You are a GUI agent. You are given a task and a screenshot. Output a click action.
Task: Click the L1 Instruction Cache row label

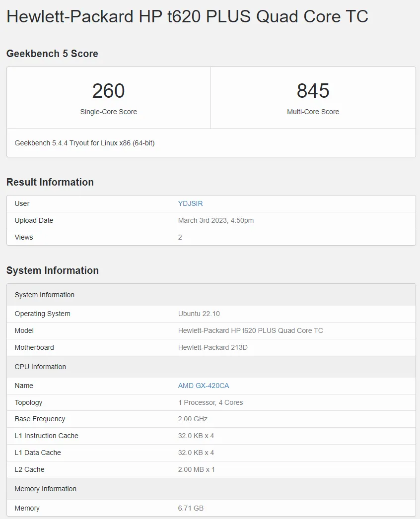pos(47,436)
